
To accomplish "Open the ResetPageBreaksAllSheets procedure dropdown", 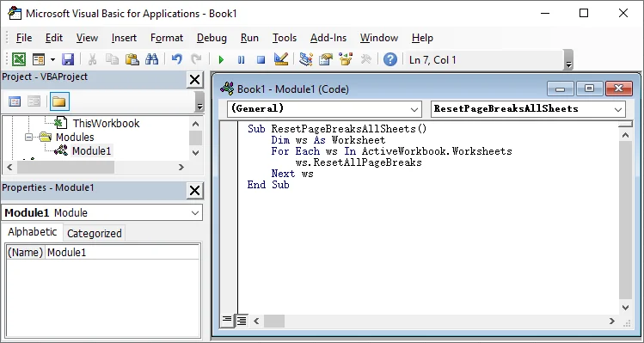I will click(x=528, y=109).
